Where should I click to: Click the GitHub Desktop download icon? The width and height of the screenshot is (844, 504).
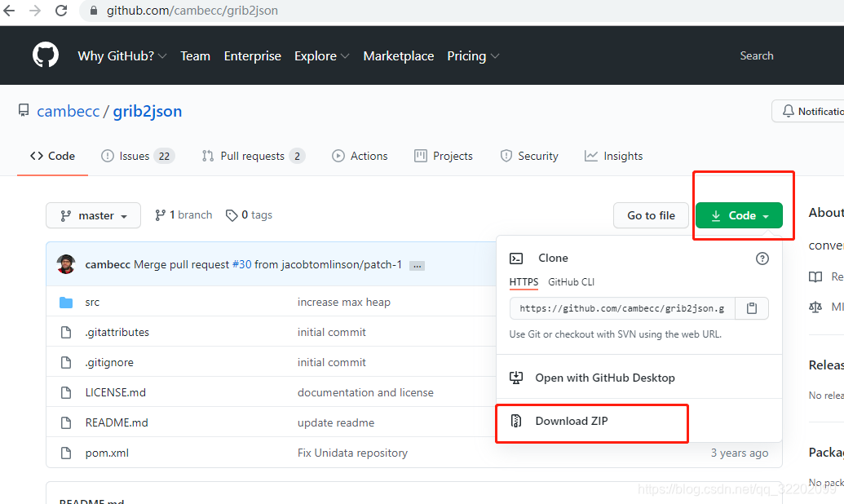[516, 378]
